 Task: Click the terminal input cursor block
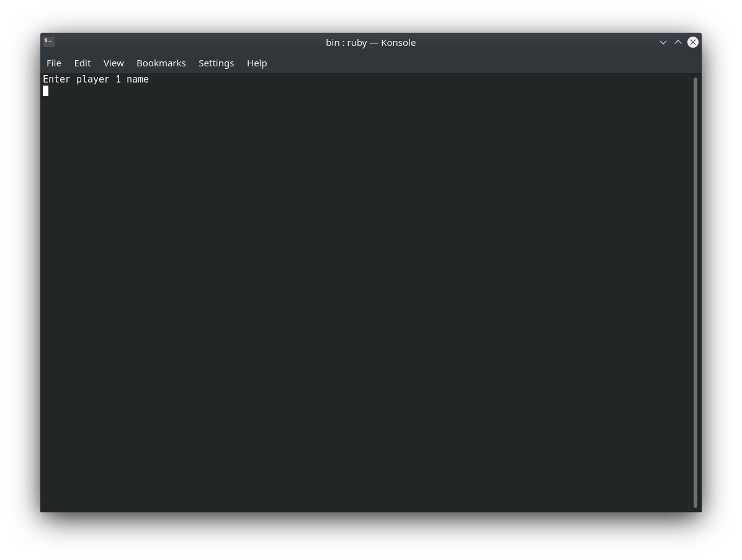point(45,91)
